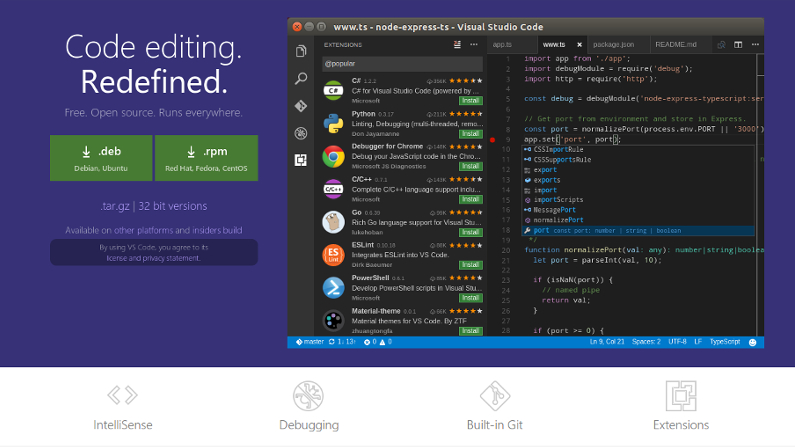
Task: Click the IntelliSense angle brackets icon
Action: coord(123,395)
